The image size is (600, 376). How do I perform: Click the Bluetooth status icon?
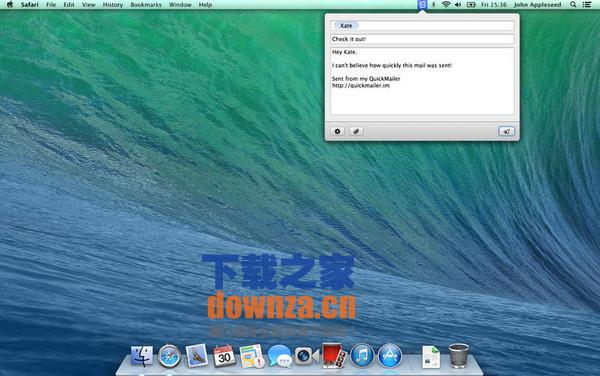(434, 5)
